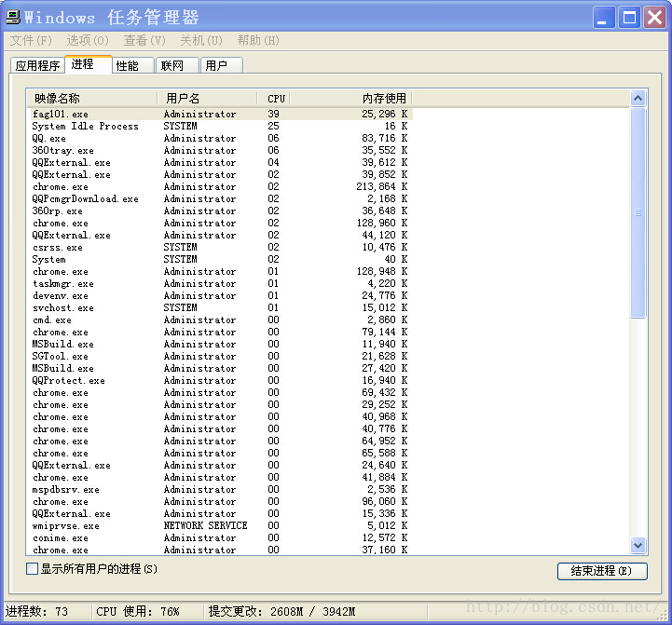Screen dimensions: 672x625
Task: Select MSBuild.exe using 11,940 K
Action: pos(219,344)
